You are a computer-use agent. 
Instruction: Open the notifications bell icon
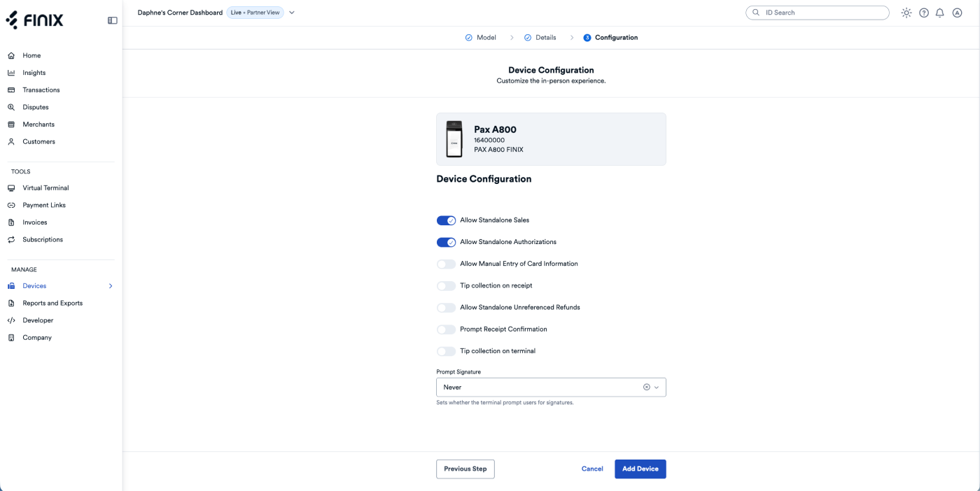940,13
